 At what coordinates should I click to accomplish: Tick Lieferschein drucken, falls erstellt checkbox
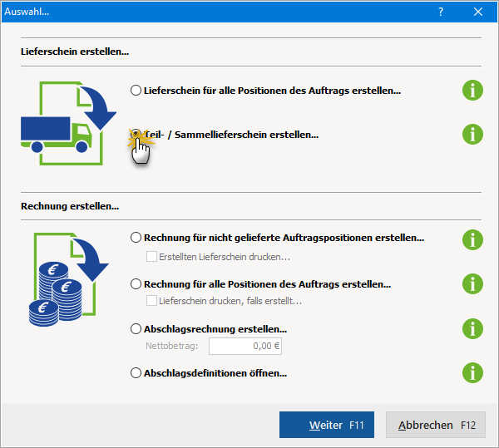pos(151,301)
